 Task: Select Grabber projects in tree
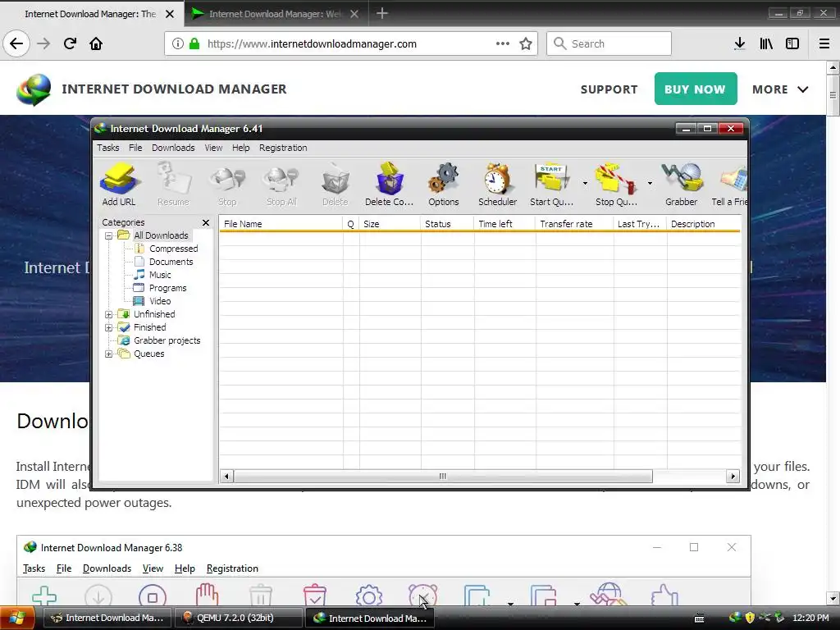point(167,340)
